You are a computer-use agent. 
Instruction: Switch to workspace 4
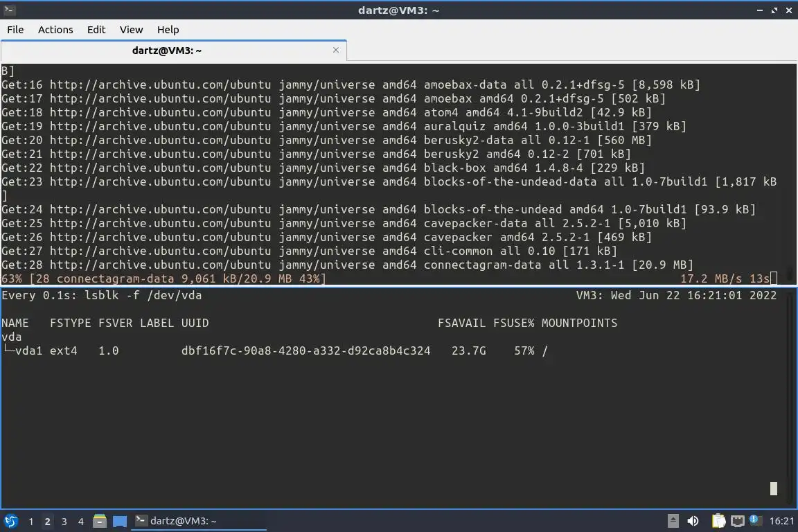[x=81, y=522]
